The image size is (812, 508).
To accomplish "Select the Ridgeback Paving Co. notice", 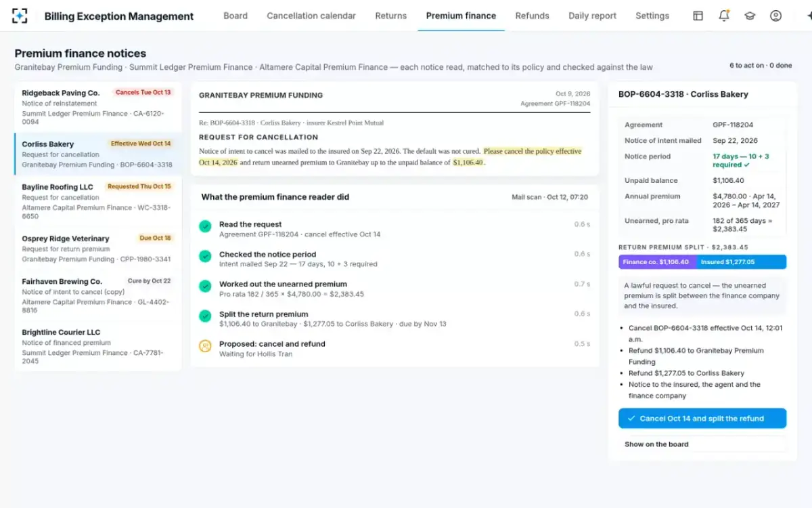I will [x=98, y=107].
